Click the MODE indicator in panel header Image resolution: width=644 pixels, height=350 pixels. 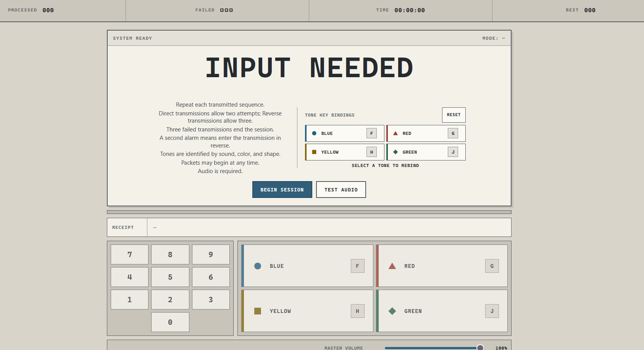(x=494, y=38)
